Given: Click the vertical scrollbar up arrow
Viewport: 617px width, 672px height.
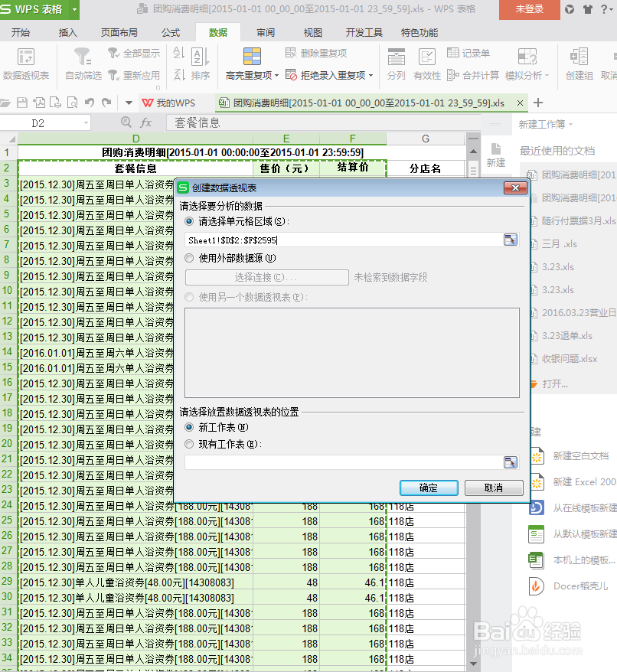Looking at the screenshot, I should 473,152.
